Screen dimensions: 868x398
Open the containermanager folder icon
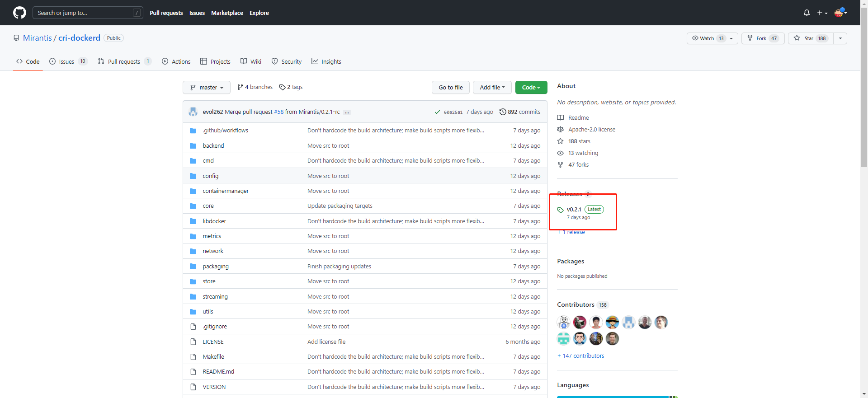(193, 191)
